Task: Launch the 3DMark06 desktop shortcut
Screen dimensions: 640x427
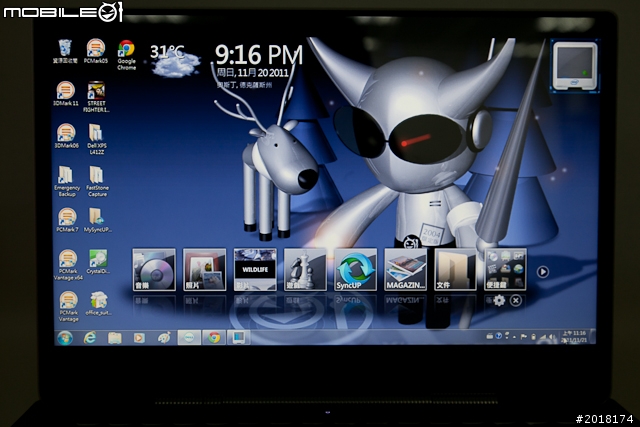Action: coord(66,136)
